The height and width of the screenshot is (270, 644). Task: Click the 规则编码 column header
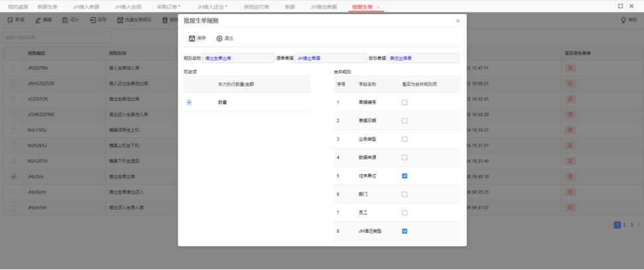pos(37,53)
